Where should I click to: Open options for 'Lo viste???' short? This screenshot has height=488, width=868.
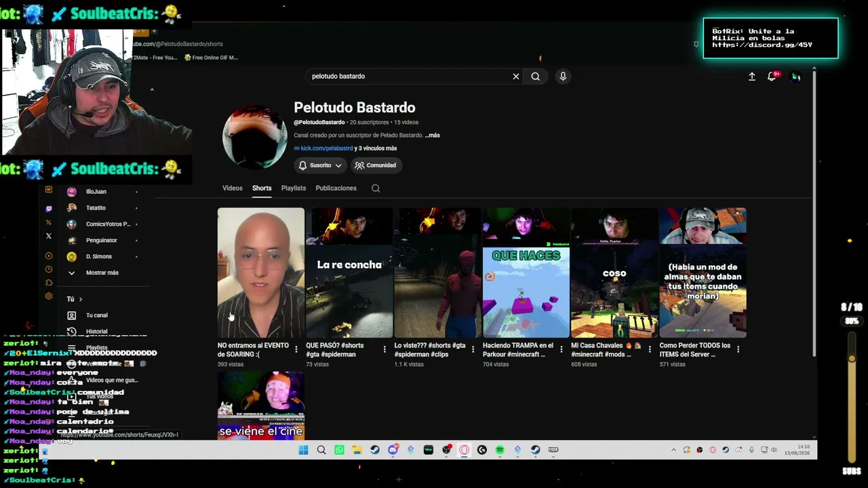(x=473, y=349)
